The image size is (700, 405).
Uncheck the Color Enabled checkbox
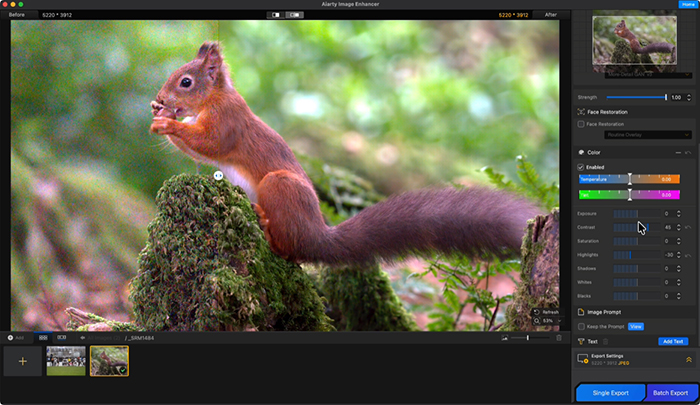(x=582, y=167)
